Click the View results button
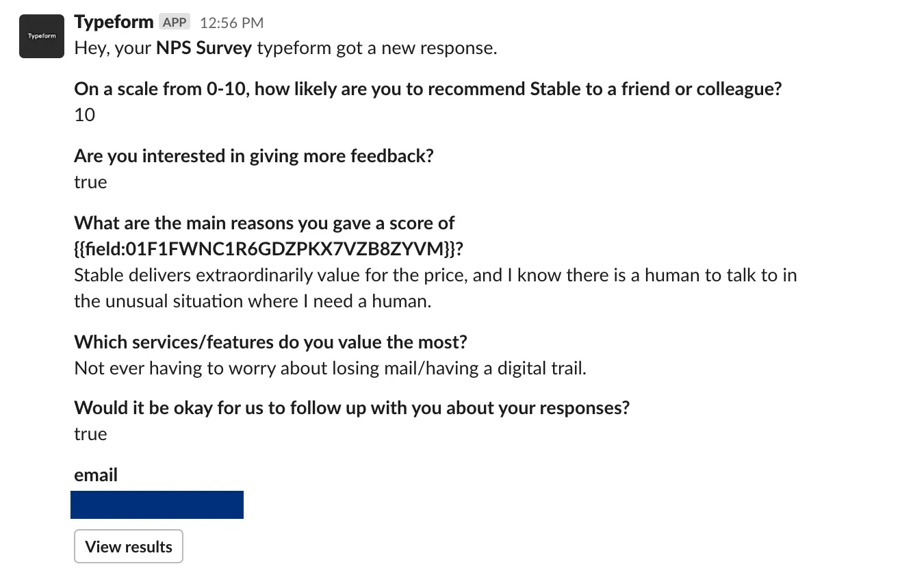 129,546
